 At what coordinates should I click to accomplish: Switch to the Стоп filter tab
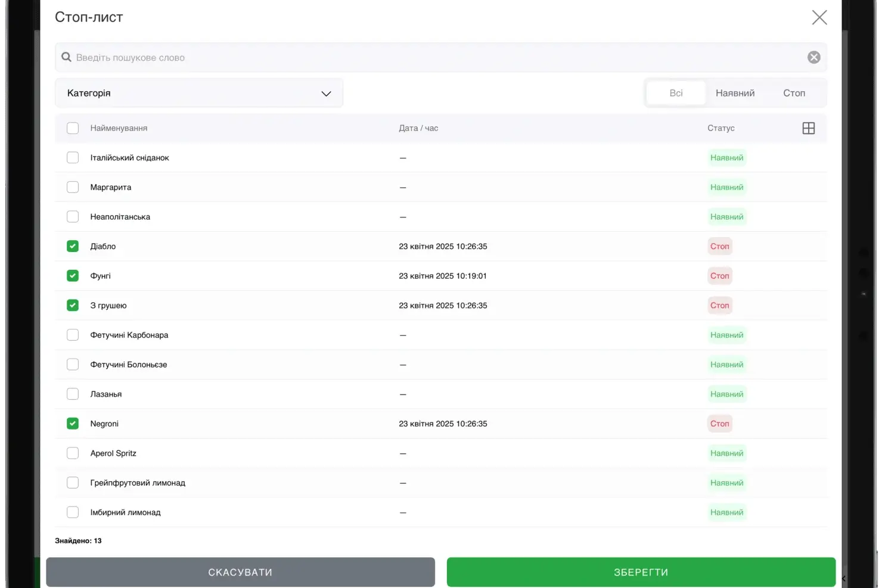click(x=794, y=93)
